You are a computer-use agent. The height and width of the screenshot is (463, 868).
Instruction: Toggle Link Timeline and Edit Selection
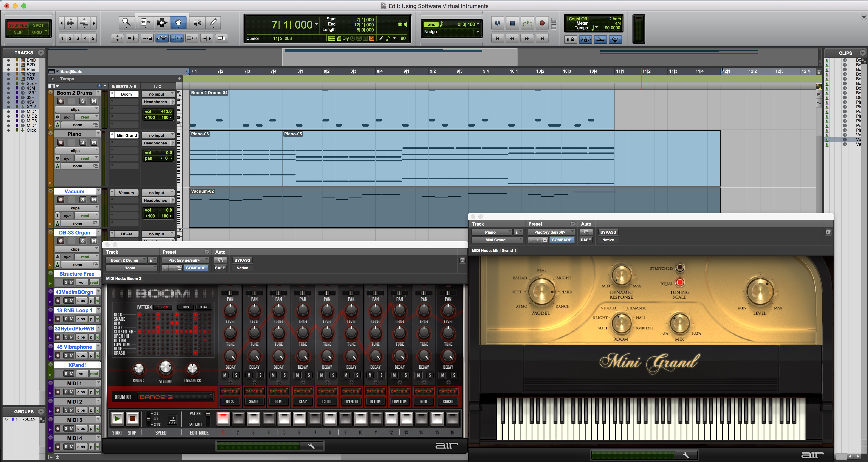click(177, 38)
